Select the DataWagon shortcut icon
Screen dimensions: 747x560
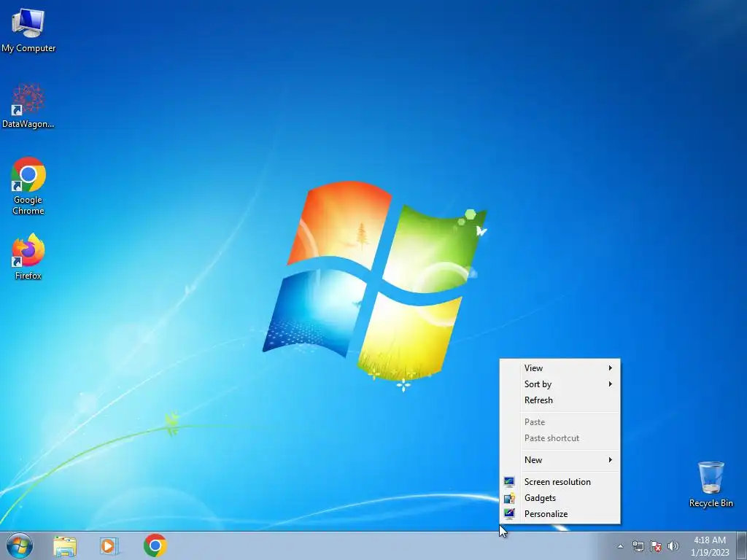click(28, 106)
